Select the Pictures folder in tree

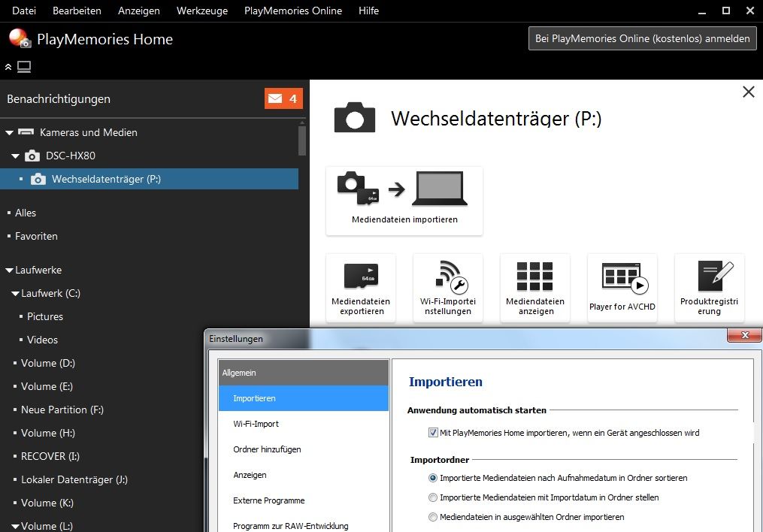tap(45, 316)
